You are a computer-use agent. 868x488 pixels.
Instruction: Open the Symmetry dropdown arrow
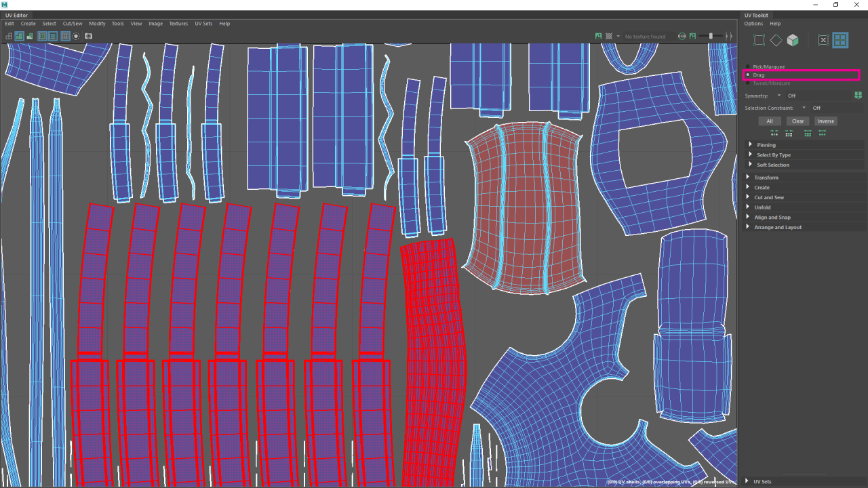coord(779,96)
